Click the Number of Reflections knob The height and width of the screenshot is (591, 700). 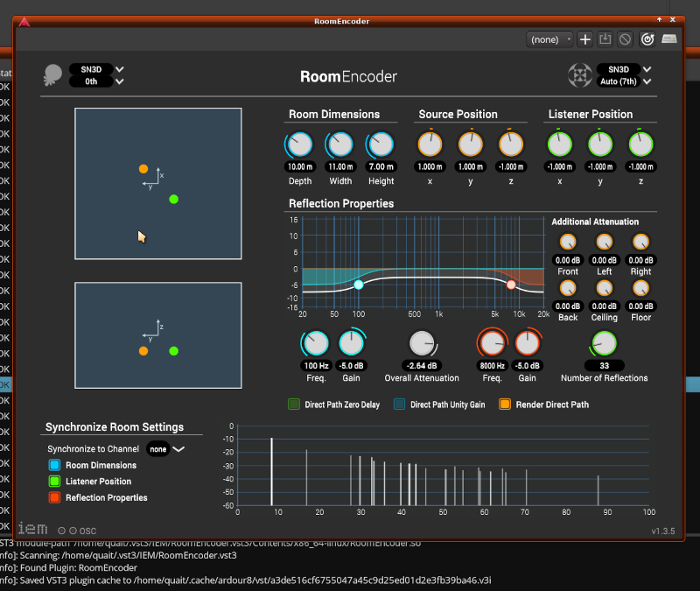(604, 342)
